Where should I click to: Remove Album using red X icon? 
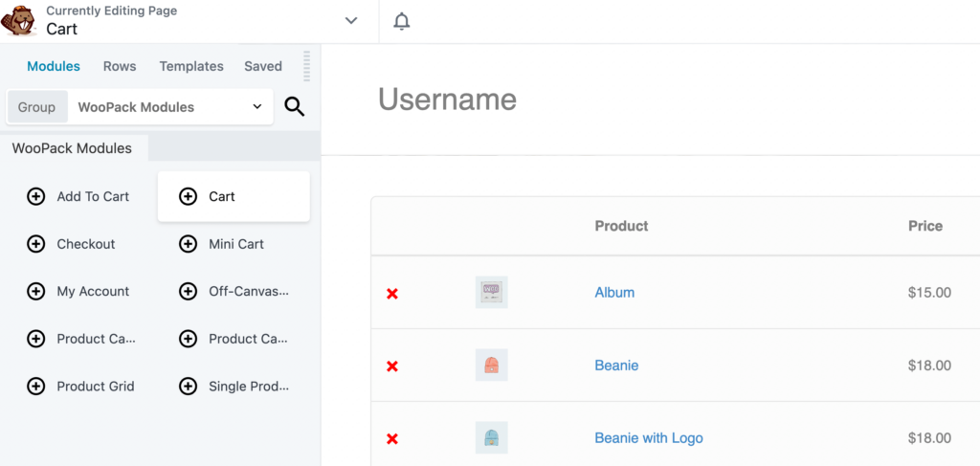(x=392, y=293)
